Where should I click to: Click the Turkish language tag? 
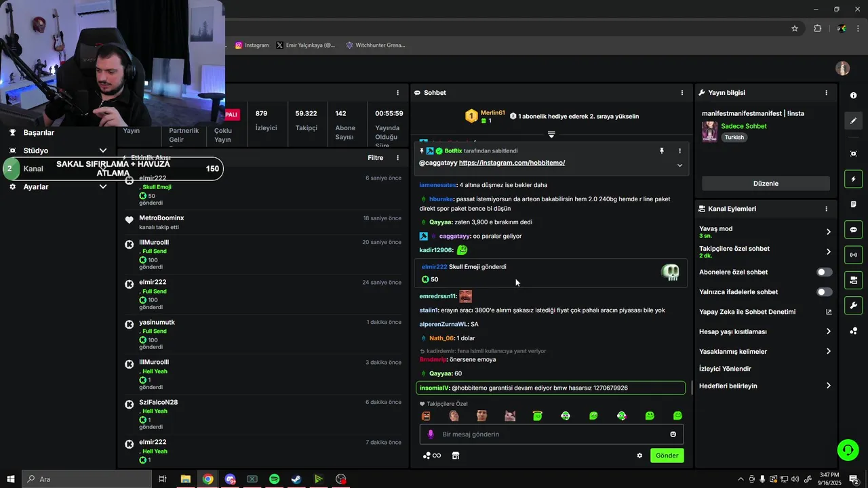click(734, 138)
